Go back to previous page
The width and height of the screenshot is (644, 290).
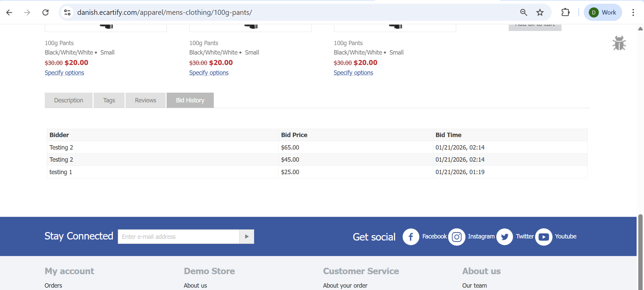[9, 12]
